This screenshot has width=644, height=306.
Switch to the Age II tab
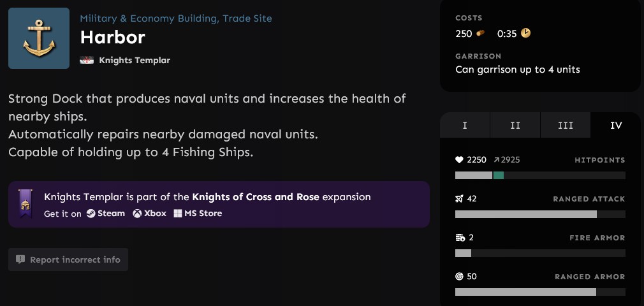pyautogui.click(x=515, y=126)
